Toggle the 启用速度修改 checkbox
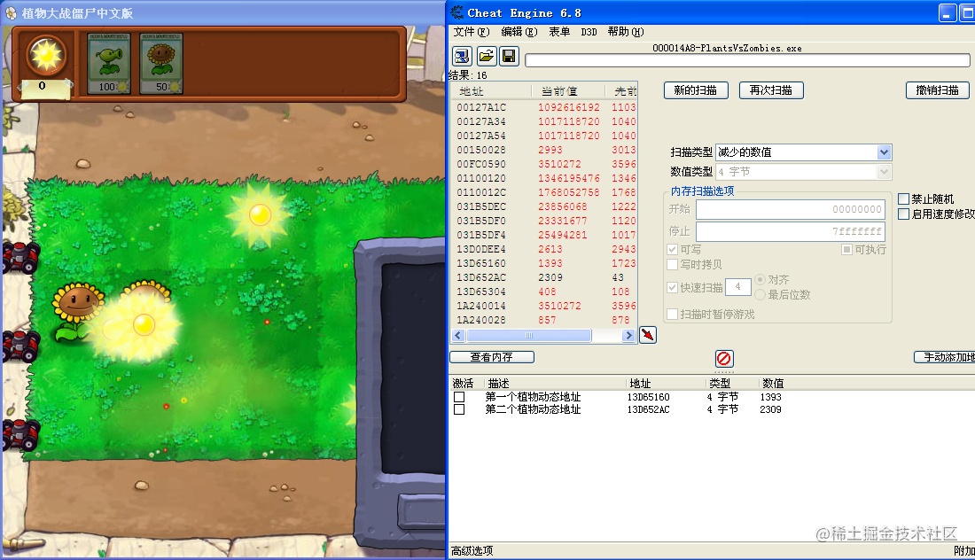 (903, 214)
